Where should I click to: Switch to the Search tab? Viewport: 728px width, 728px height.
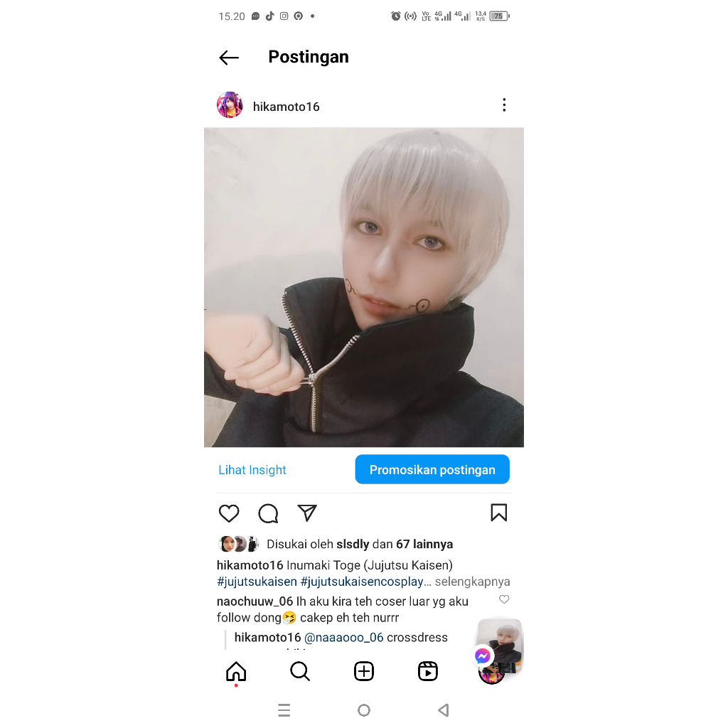(x=300, y=671)
